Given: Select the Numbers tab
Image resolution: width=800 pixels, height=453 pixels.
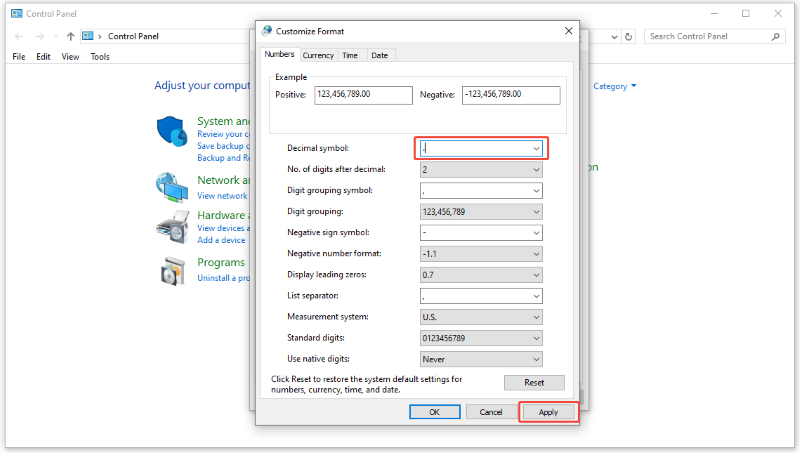Looking at the screenshot, I should 279,54.
